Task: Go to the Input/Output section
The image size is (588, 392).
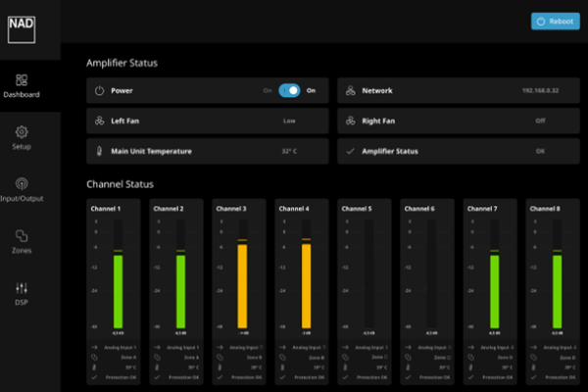Action: click(22, 189)
